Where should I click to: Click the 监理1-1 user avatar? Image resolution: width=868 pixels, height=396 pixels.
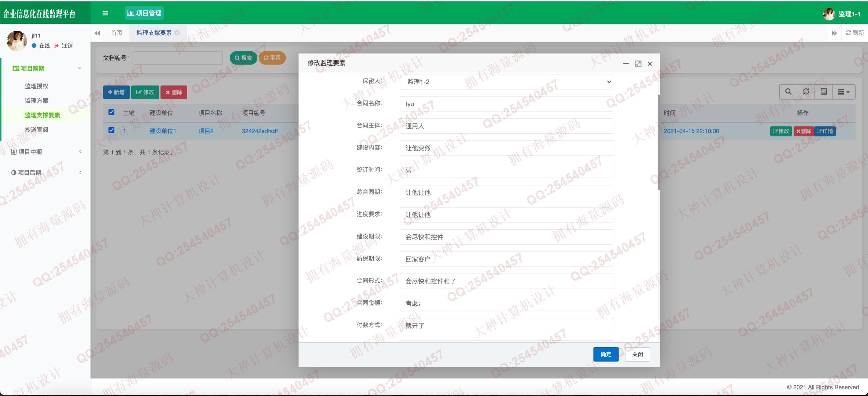click(x=829, y=14)
